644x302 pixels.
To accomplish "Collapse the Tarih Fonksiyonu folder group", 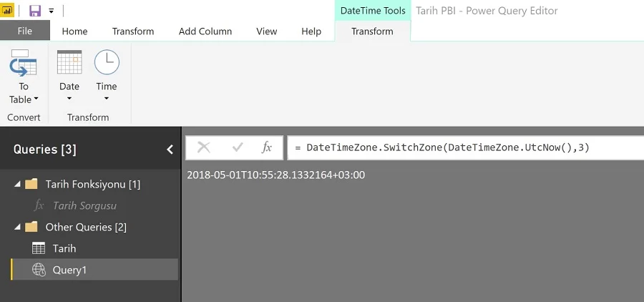I will coord(17,185).
